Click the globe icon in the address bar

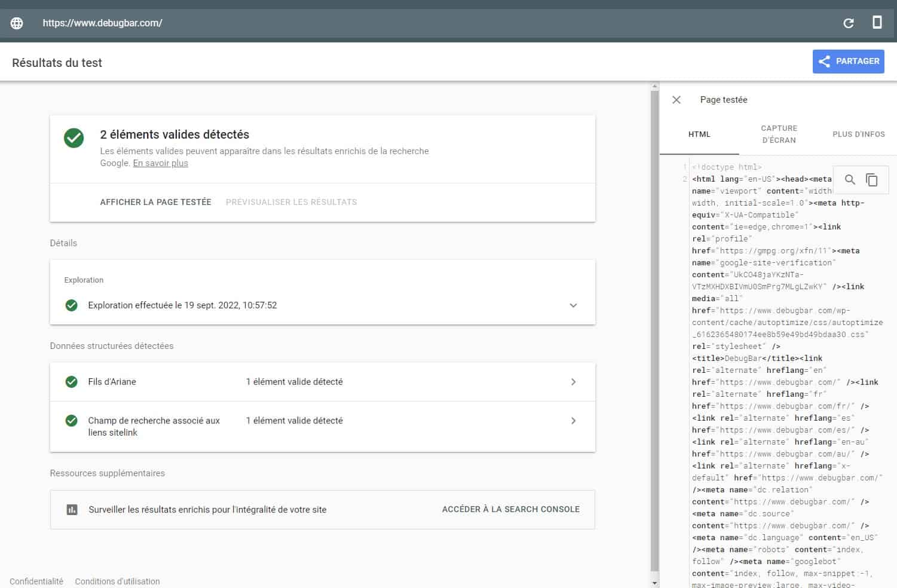click(16, 23)
